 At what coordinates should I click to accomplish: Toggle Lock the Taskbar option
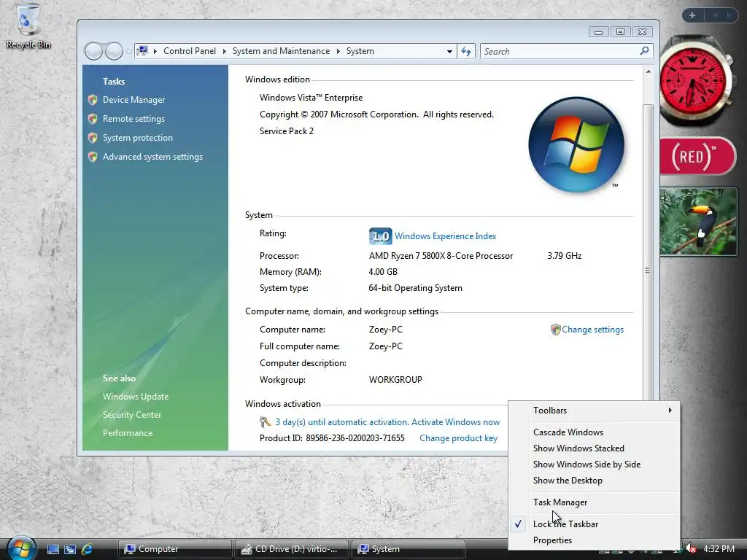point(594,524)
